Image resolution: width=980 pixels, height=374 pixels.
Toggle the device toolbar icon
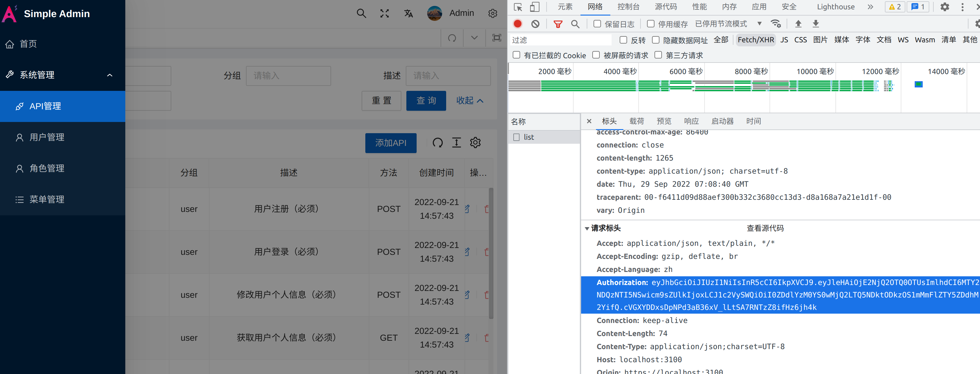534,7
